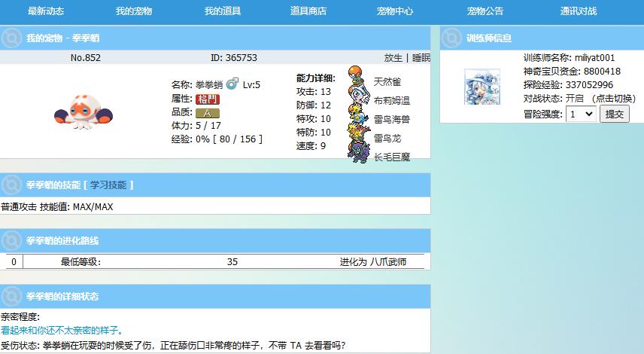
Task: Click the red 格鬥 type badge
Action: pyautogui.click(x=208, y=99)
